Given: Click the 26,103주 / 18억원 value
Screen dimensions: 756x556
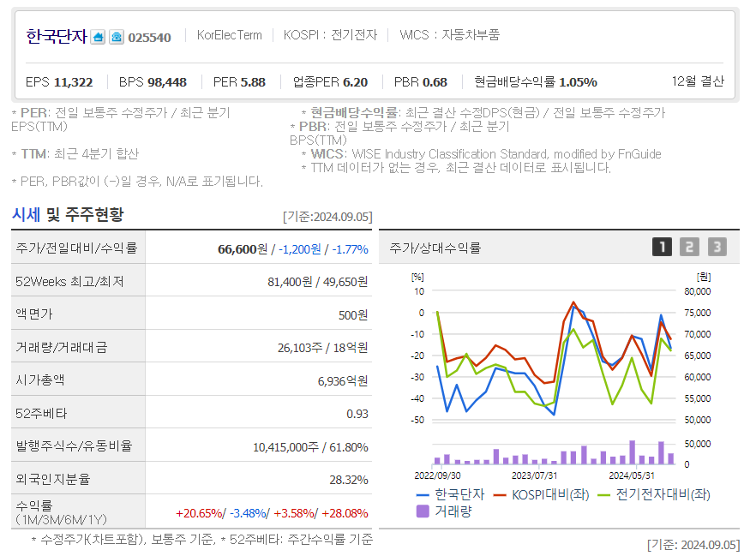Looking at the screenshot, I should pos(322,347).
